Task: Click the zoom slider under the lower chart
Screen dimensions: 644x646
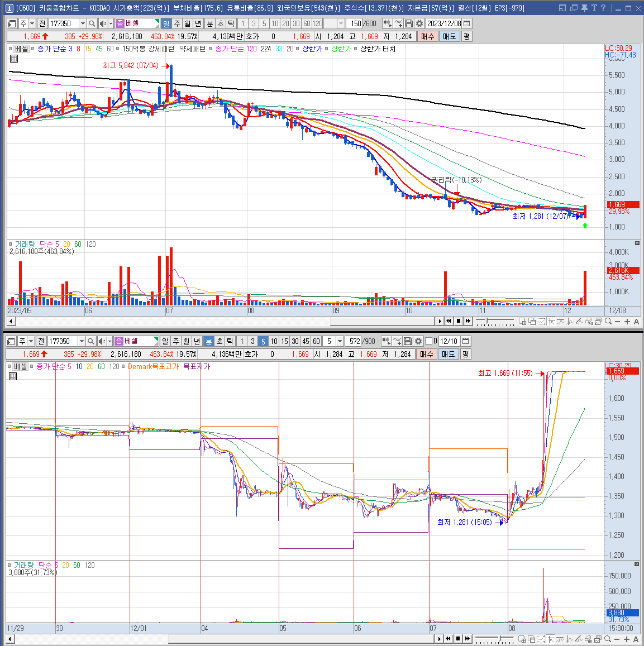Action: 494,639
